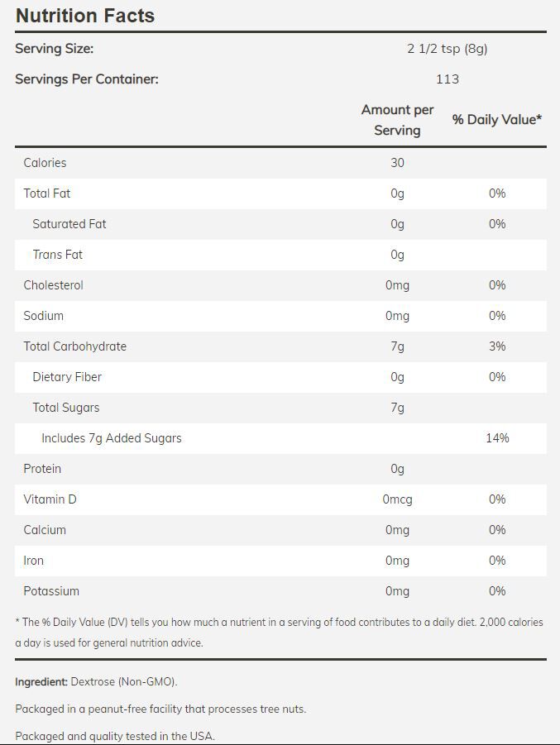Click the % Daily Value column header
The height and width of the screenshot is (745, 560).
[x=496, y=120]
